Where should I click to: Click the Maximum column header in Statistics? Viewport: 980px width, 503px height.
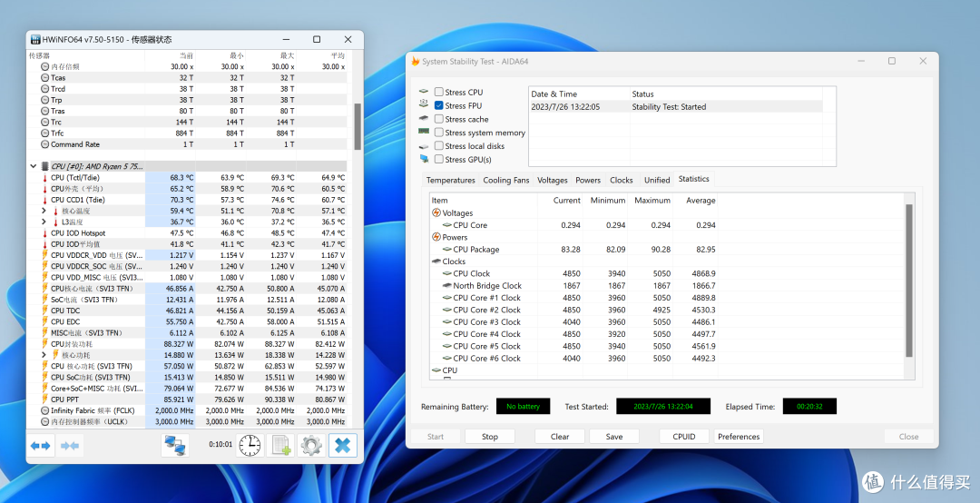click(652, 200)
